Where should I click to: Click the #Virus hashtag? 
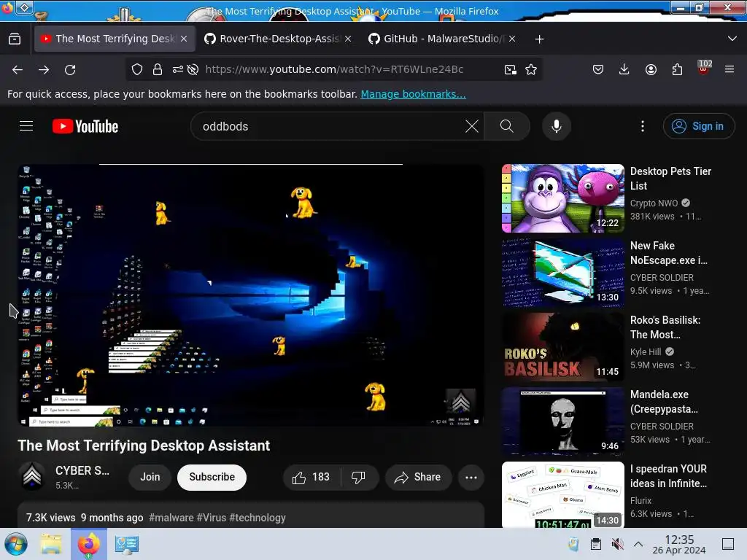[212, 518]
